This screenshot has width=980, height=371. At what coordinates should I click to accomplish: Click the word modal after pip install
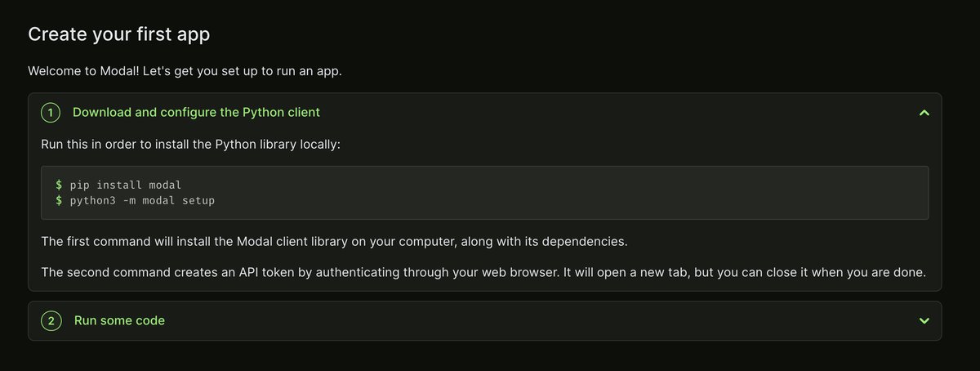(165, 185)
